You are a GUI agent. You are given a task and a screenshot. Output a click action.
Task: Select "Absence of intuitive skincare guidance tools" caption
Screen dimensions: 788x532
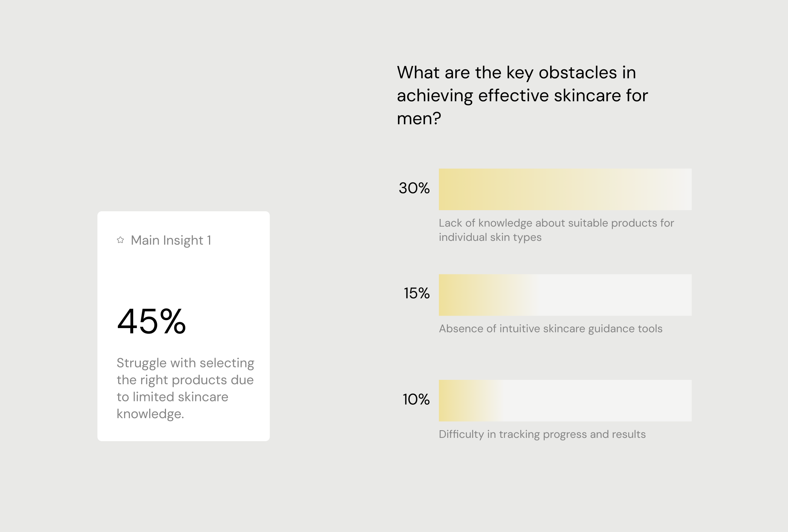pyautogui.click(x=551, y=329)
